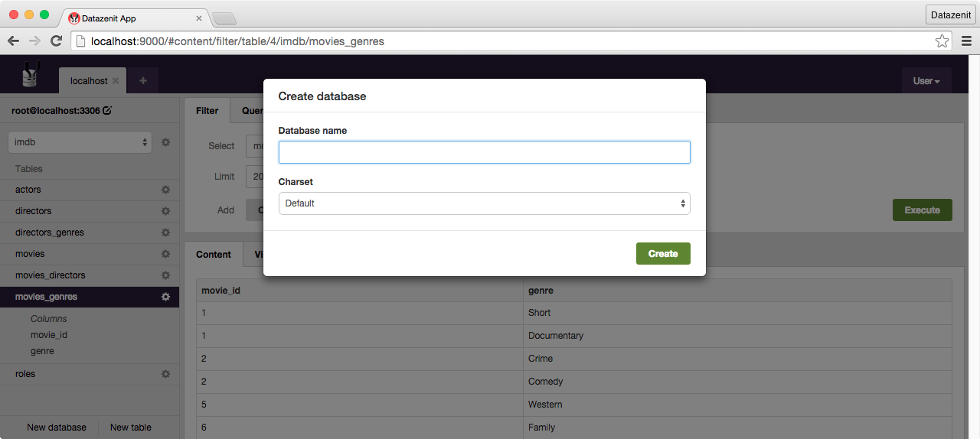This screenshot has width=980, height=439.
Task: Expand the imdb database selector
Action: click(80, 142)
